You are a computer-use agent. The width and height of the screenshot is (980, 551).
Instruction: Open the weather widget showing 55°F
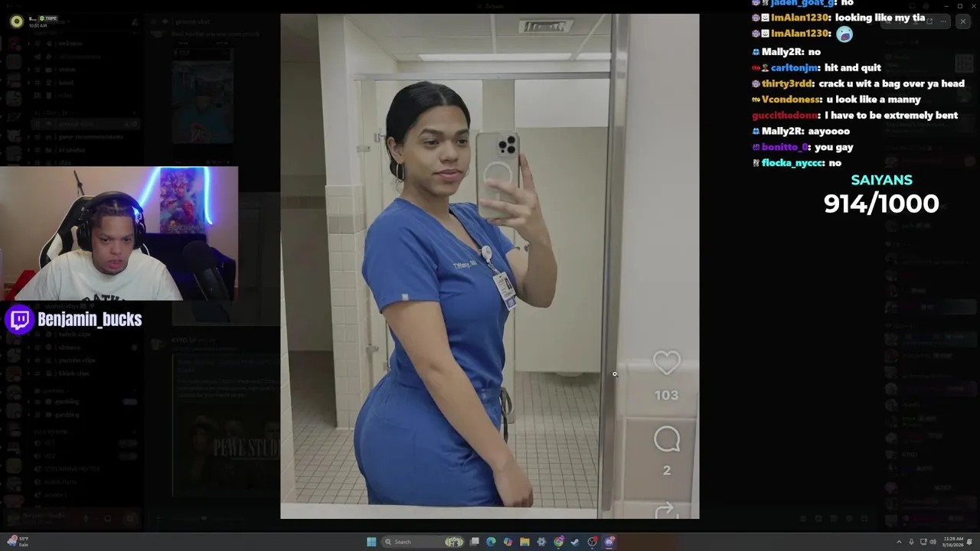(x=18, y=542)
